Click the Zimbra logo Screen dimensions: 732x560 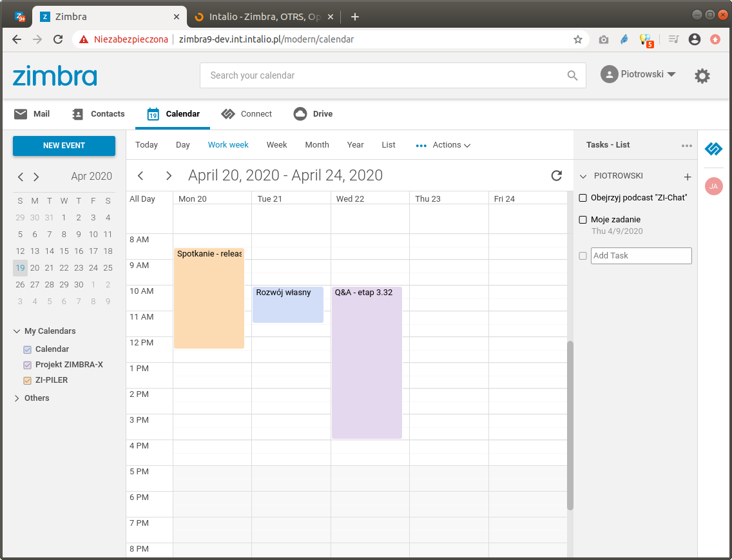[x=55, y=75]
